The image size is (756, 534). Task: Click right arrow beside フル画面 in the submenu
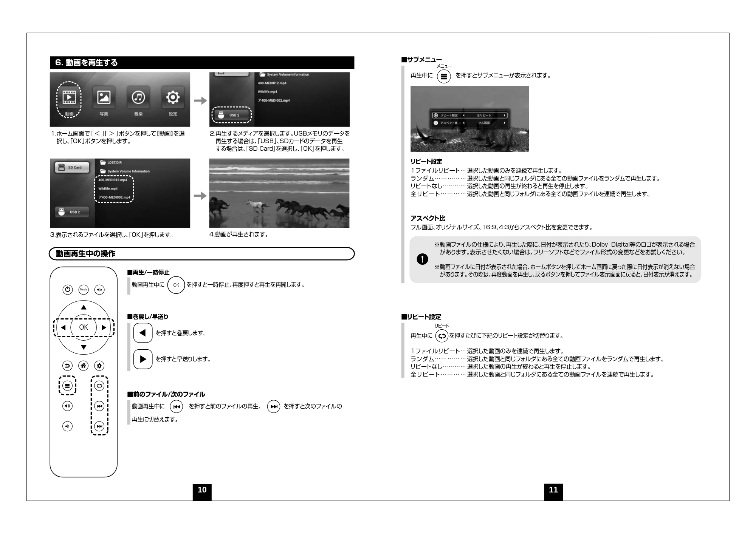(504, 123)
